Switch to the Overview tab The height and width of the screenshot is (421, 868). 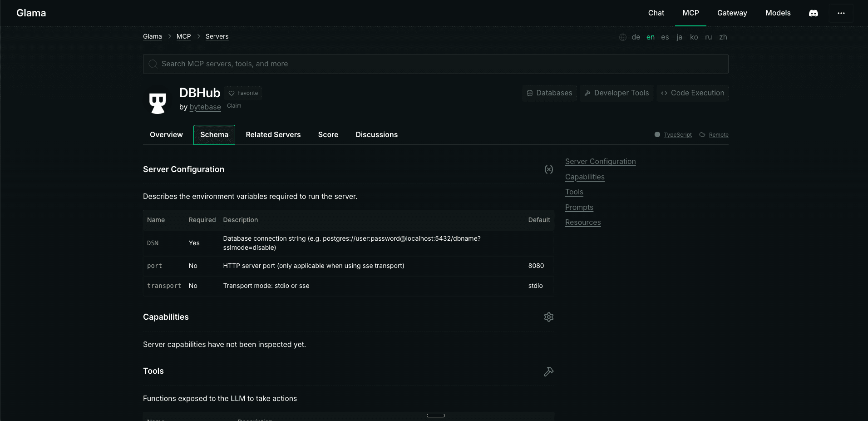pyautogui.click(x=166, y=135)
